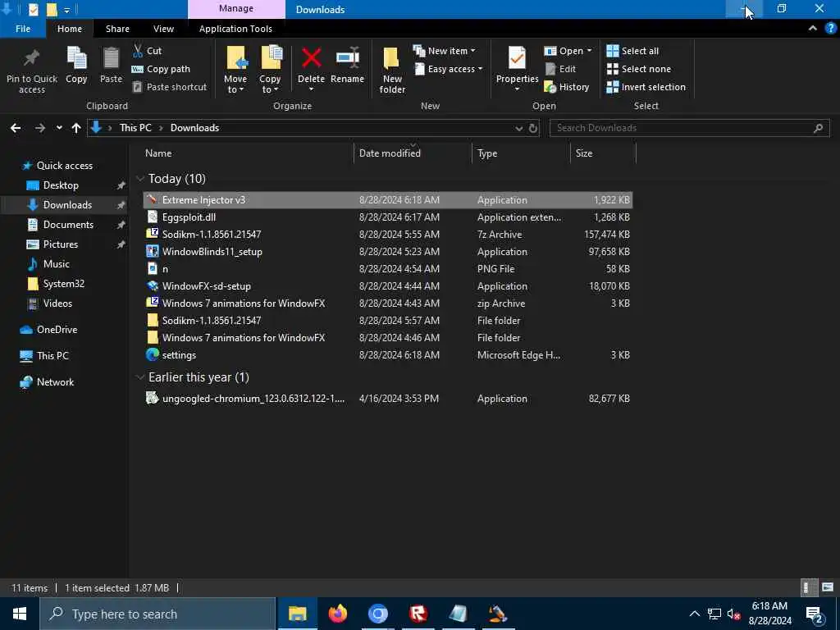Image resolution: width=840 pixels, height=630 pixels.
Task: Expand the address bar history chevron
Action: point(518,128)
